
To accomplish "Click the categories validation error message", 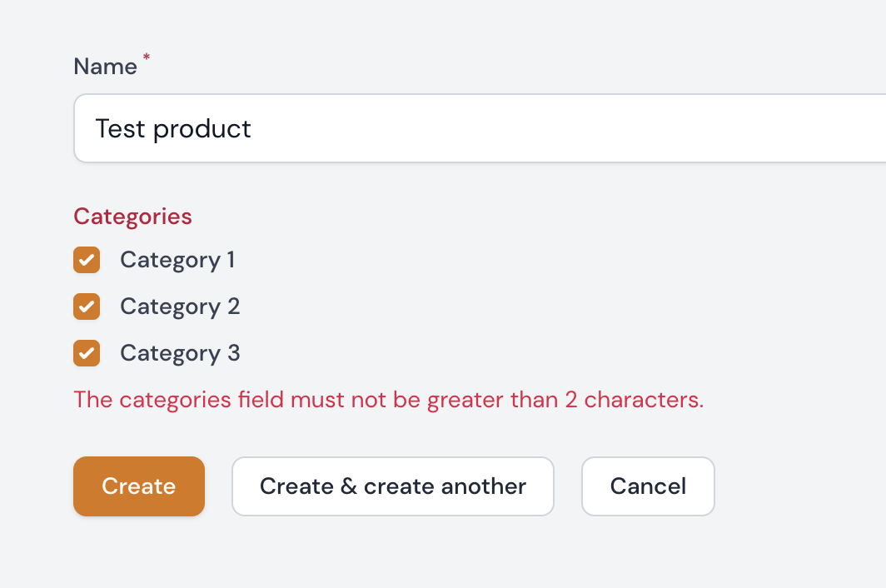I will [388, 400].
